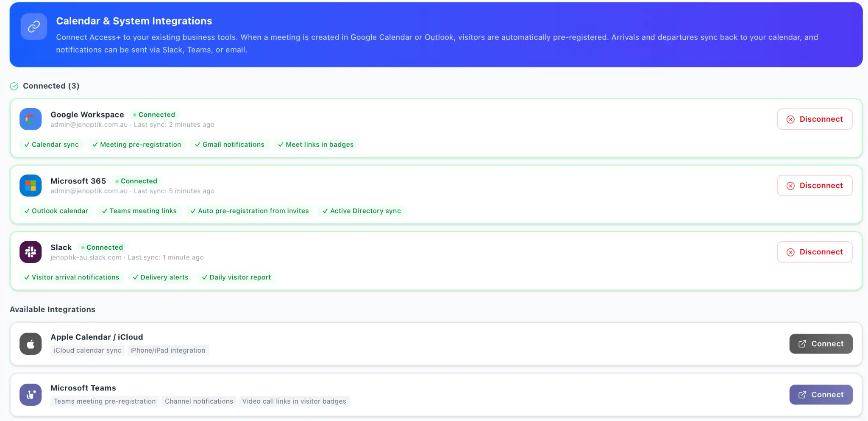Click the Slack logo icon
This screenshot has width=868, height=421.
(31, 252)
